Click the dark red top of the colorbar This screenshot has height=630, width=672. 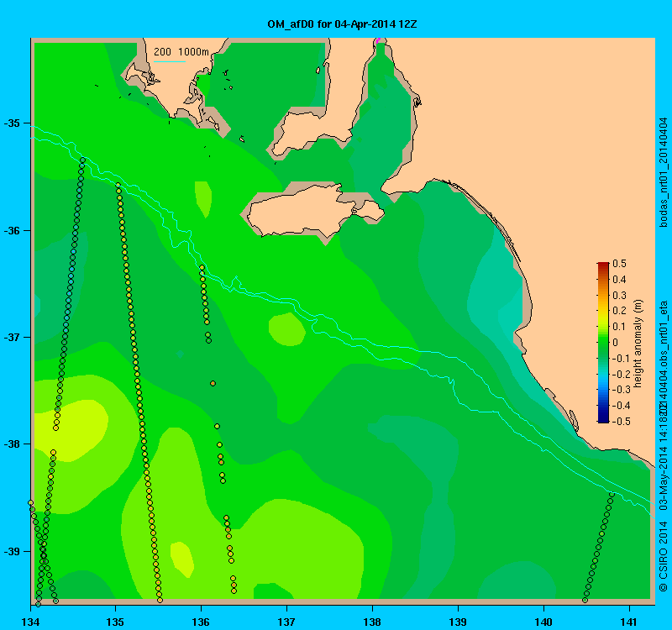coord(603,265)
